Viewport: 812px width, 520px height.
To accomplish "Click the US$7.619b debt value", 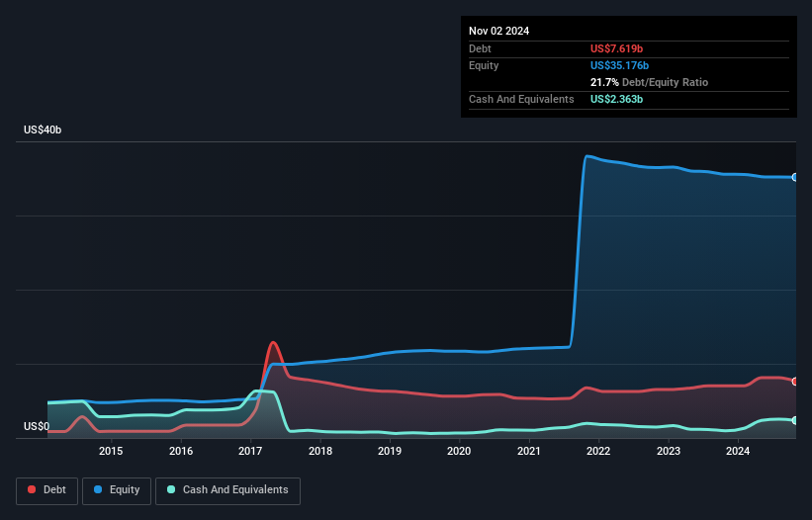I will [x=616, y=48].
